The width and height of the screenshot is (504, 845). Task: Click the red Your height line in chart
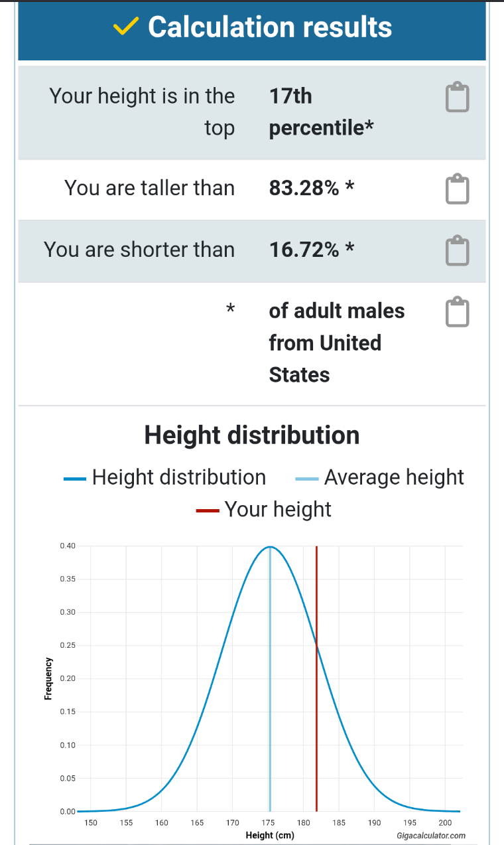pos(316,697)
